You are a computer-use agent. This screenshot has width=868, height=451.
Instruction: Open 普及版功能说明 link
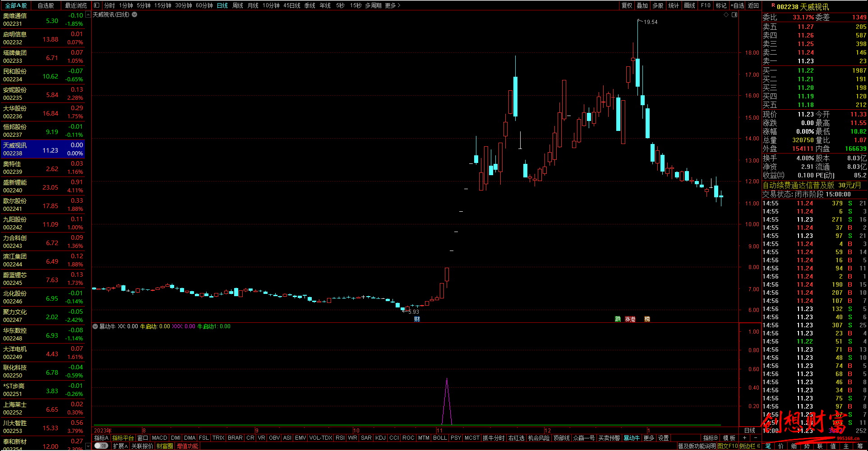click(x=697, y=446)
